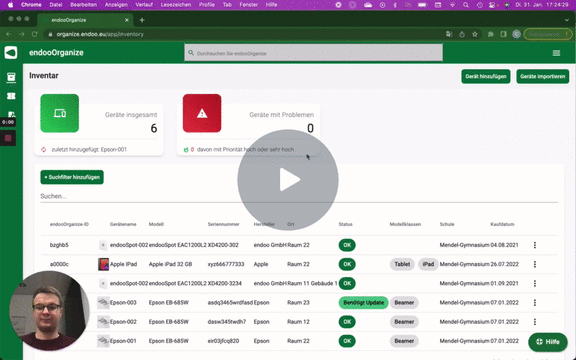576x360 pixels.
Task: Go back with the Chrome back arrow
Action: [9, 34]
